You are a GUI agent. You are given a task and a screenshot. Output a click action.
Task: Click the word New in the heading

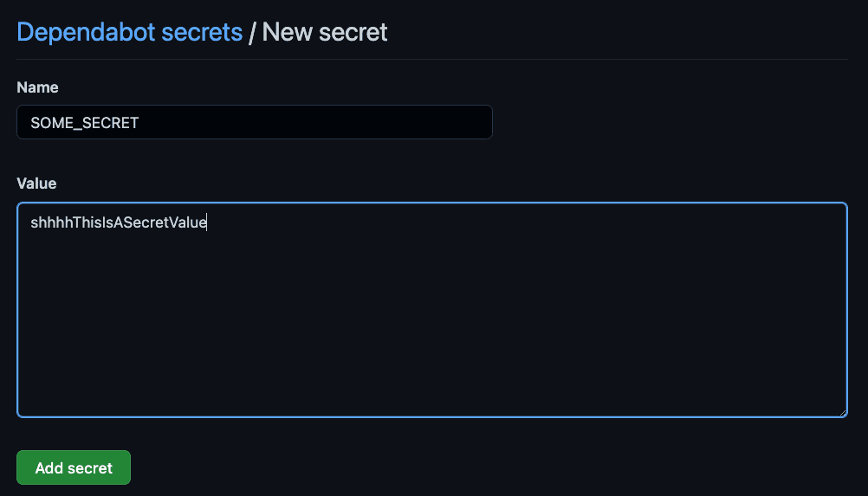click(x=286, y=32)
